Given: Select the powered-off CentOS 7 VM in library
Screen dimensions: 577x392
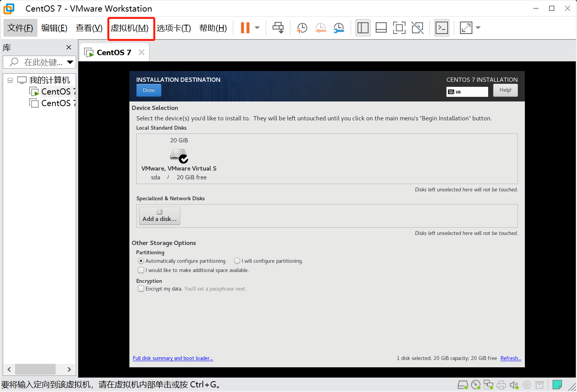Looking at the screenshot, I should pyautogui.click(x=53, y=103).
